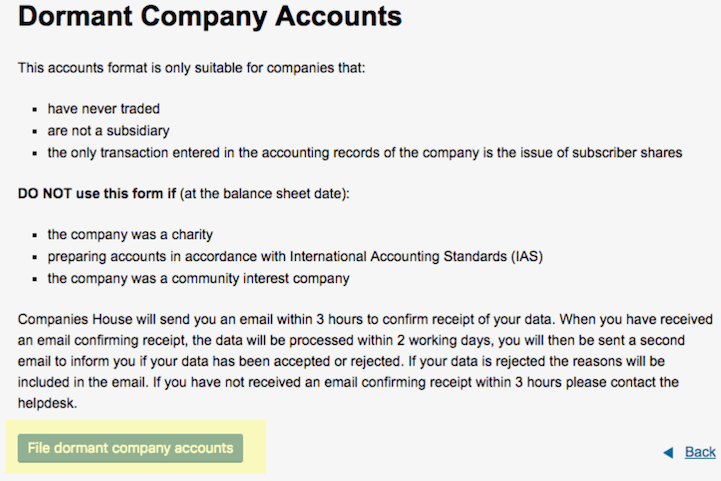Screen dimensions: 721x481
Task: Click the bullet marker beside 'the company was a charity'
Action: coord(34,235)
